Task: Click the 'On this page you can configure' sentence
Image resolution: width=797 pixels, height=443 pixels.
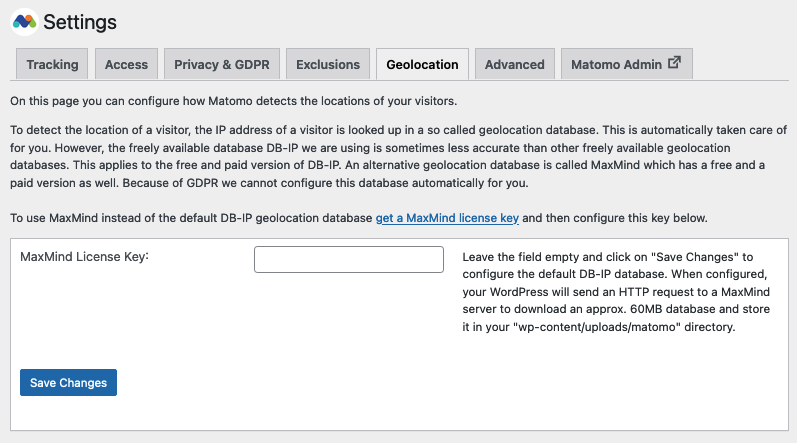Action: (x=234, y=101)
